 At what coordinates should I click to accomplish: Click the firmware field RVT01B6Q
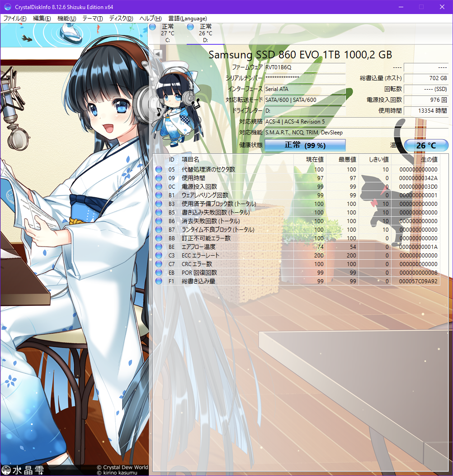(x=305, y=67)
